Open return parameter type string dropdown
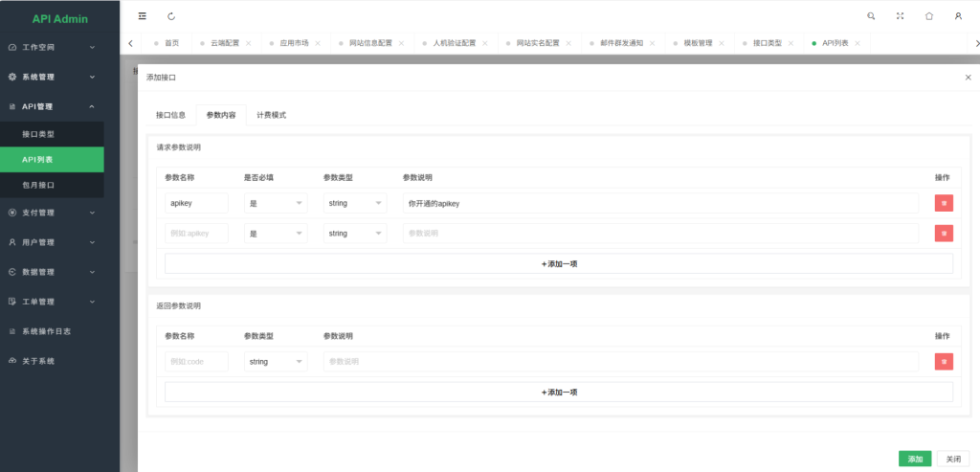 pyautogui.click(x=276, y=361)
